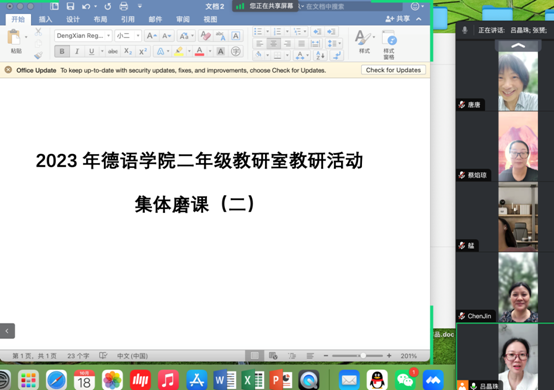
Task: Click the Save icon in title bar
Action: click(x=70, y=6)
